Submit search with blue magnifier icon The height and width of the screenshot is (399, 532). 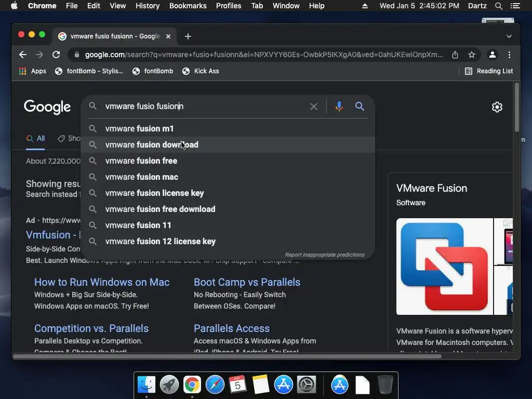[360, 107]
